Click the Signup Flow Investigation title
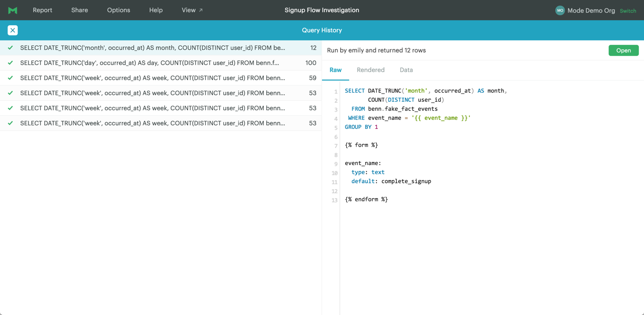This screenshot has height=315, width=644. 322,10
